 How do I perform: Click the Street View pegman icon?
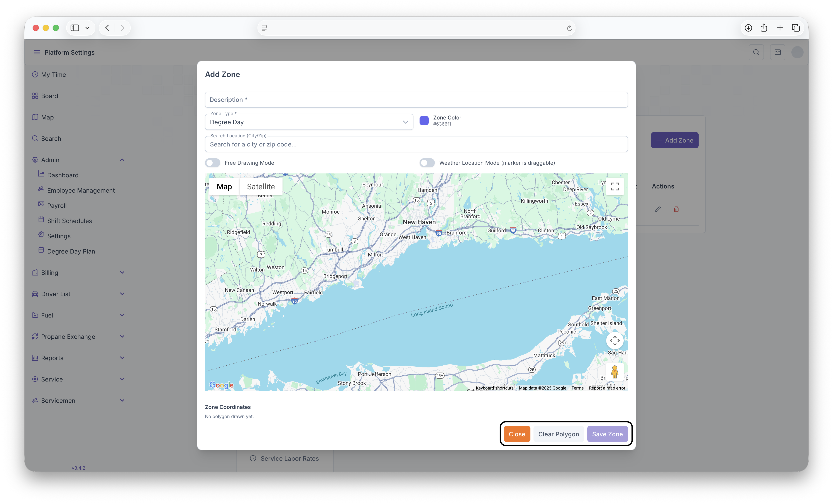click(x=615, y=372)
